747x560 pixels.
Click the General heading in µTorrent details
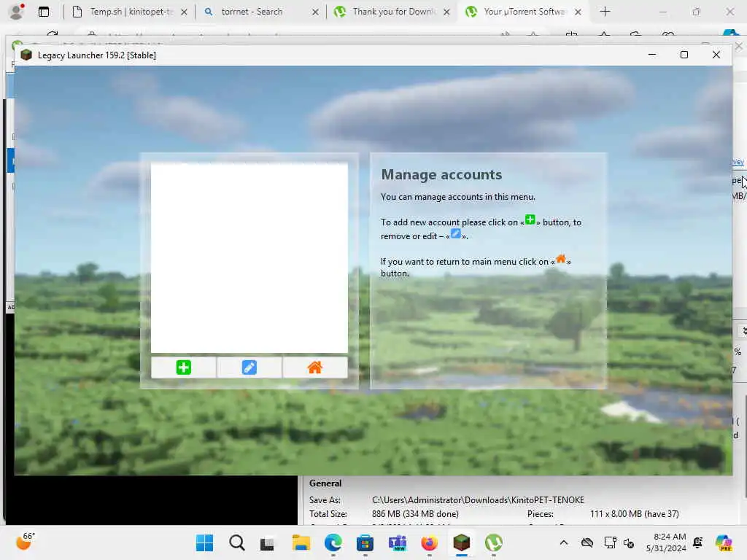coord(325,483)
